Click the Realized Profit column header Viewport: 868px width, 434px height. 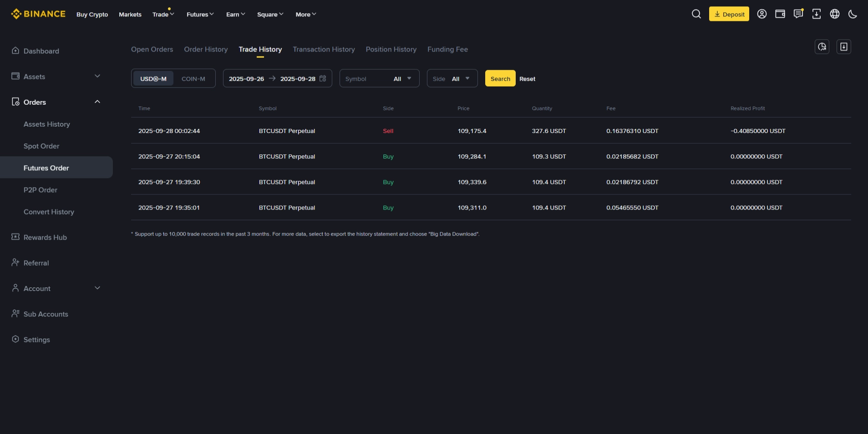tap(747, 108)
